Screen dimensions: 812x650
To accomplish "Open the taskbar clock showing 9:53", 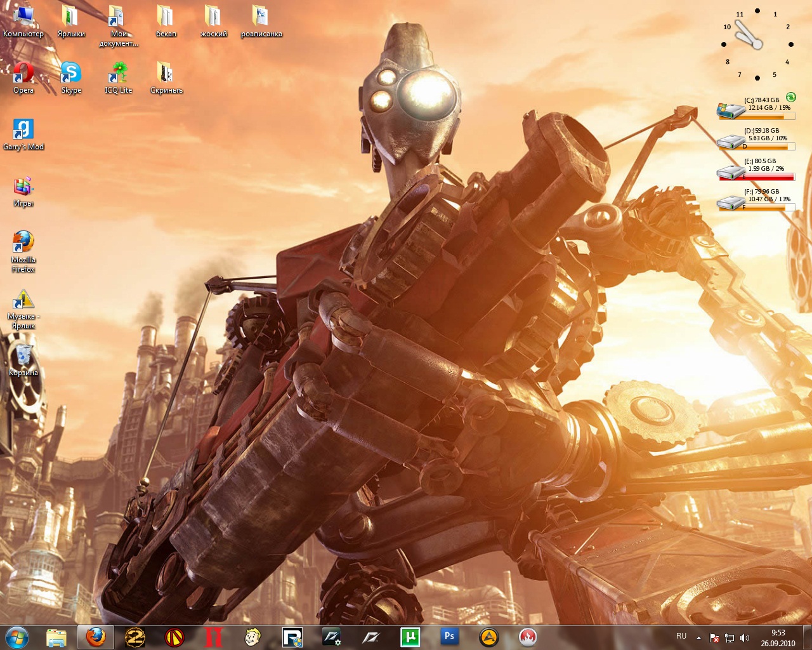I will [x=778, y=637].
